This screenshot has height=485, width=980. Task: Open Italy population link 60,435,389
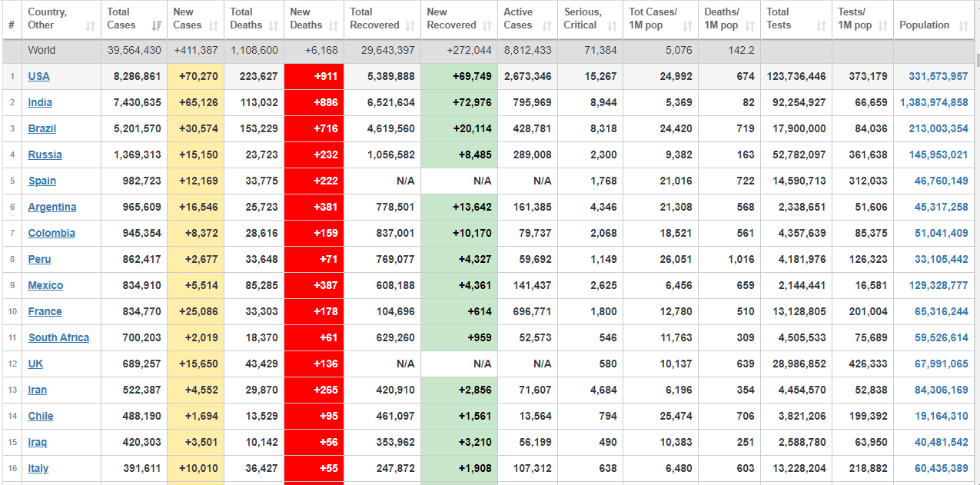coord(942,468)
